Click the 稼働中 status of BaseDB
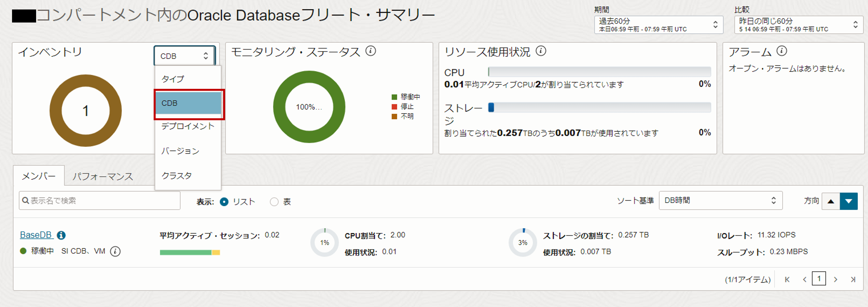The image size is (868, 307). (42, 251)
